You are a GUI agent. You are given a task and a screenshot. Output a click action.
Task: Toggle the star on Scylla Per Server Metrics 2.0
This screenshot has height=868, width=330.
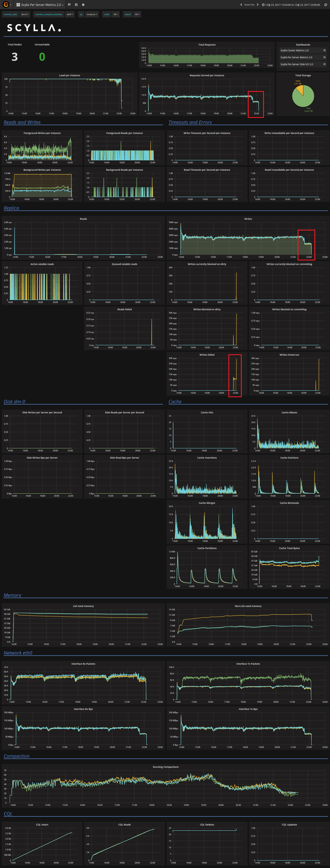click(324, 57)
